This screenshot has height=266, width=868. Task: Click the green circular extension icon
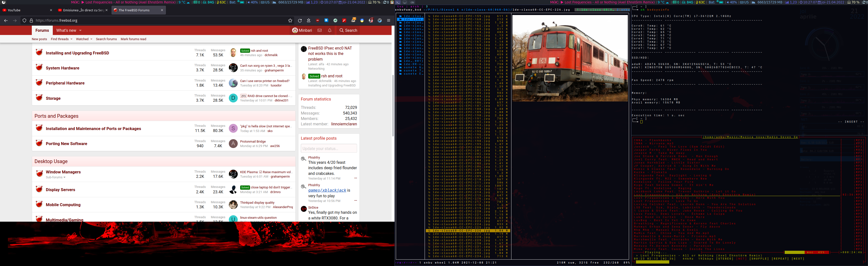click(335, 20)
